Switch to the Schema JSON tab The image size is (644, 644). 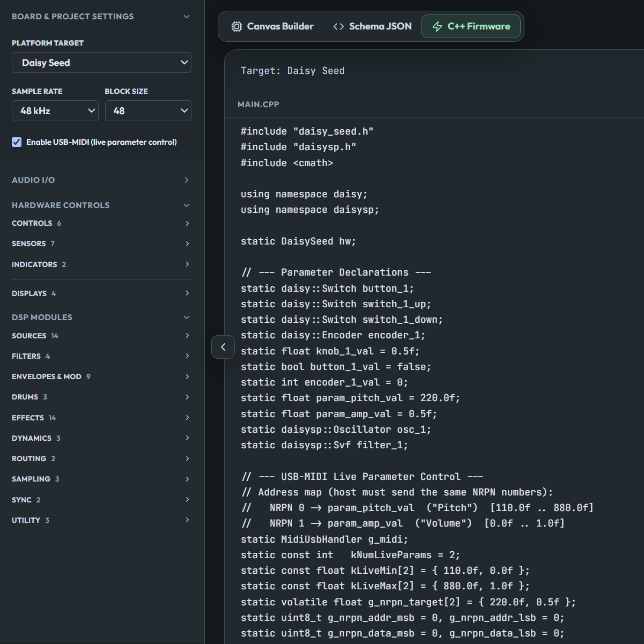click(372, 26)
